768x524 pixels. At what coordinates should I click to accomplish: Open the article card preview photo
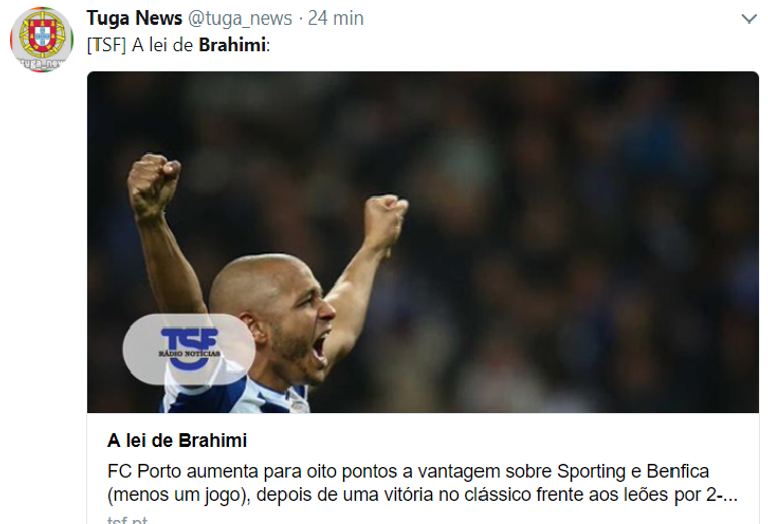coord(423,242)
